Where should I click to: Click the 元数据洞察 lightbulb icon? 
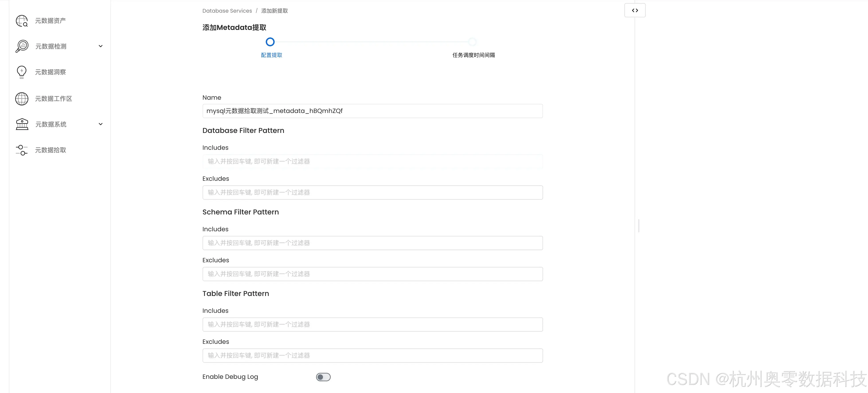tap(22, 72)
